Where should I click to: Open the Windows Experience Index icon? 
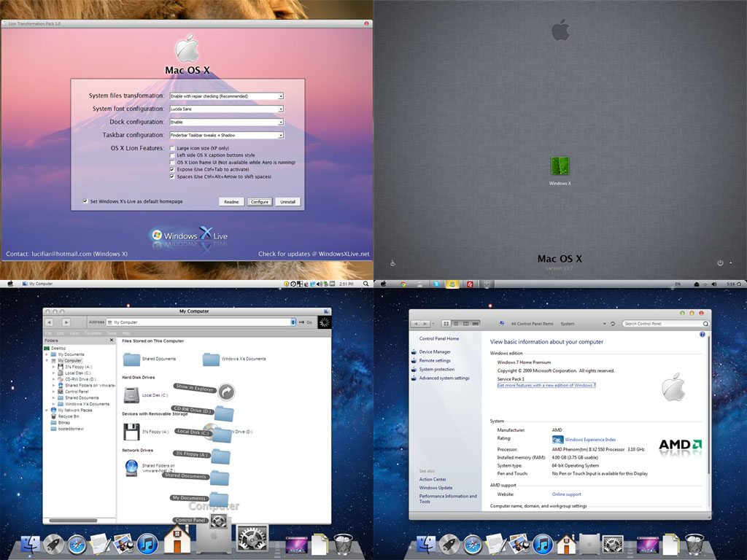point(557,440)
